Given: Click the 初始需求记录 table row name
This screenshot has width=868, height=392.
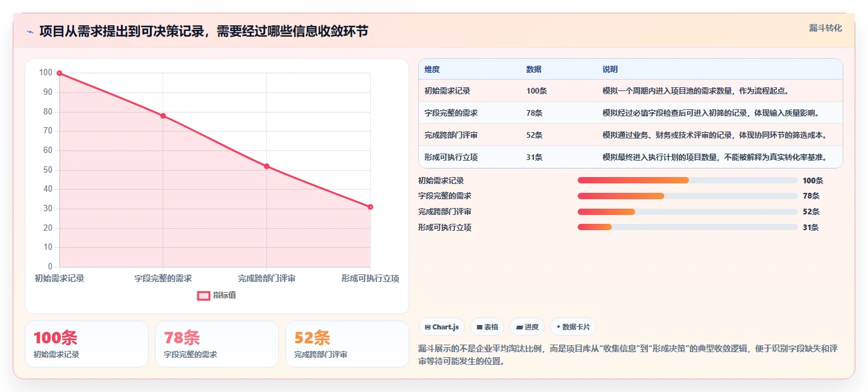Looking at the screenshot, I should pos(447,91).
